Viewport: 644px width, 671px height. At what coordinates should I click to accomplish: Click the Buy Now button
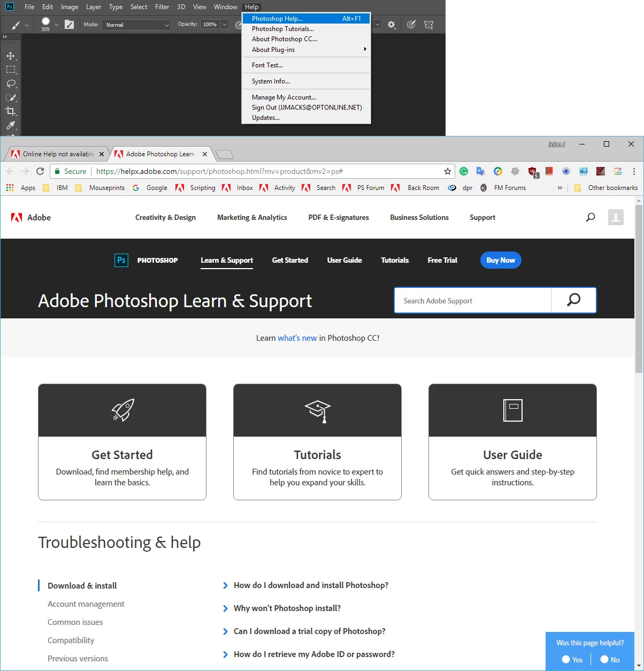501,260
